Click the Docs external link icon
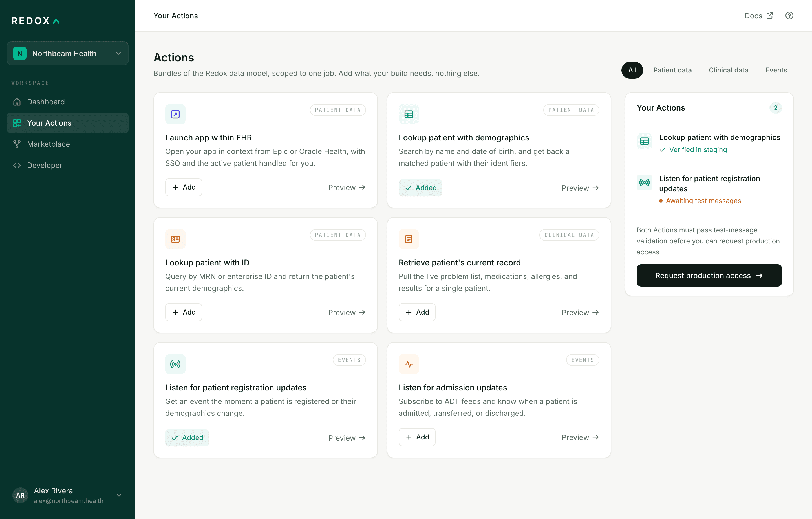Image resolution: width=812 pixels, height=519 pixels. click(769, 16)
